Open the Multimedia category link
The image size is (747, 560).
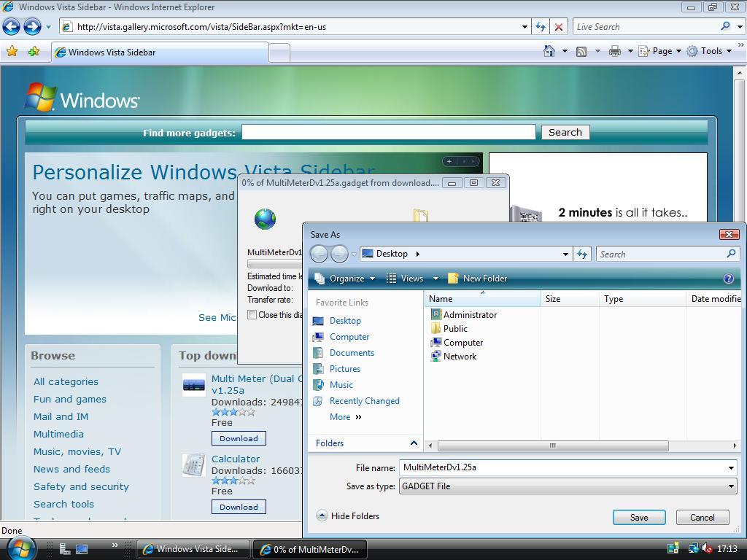click(58, 434)
